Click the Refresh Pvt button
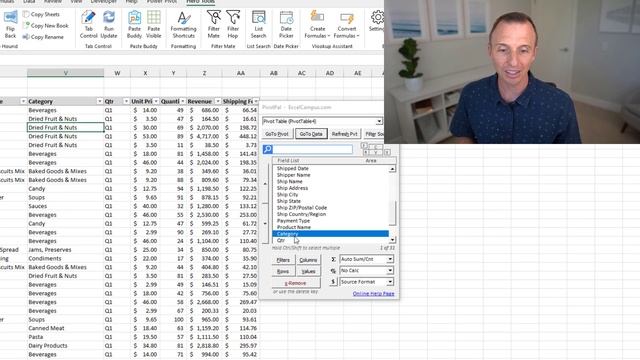Viewport: 640px width, 360px height. (x=344, y=134)
